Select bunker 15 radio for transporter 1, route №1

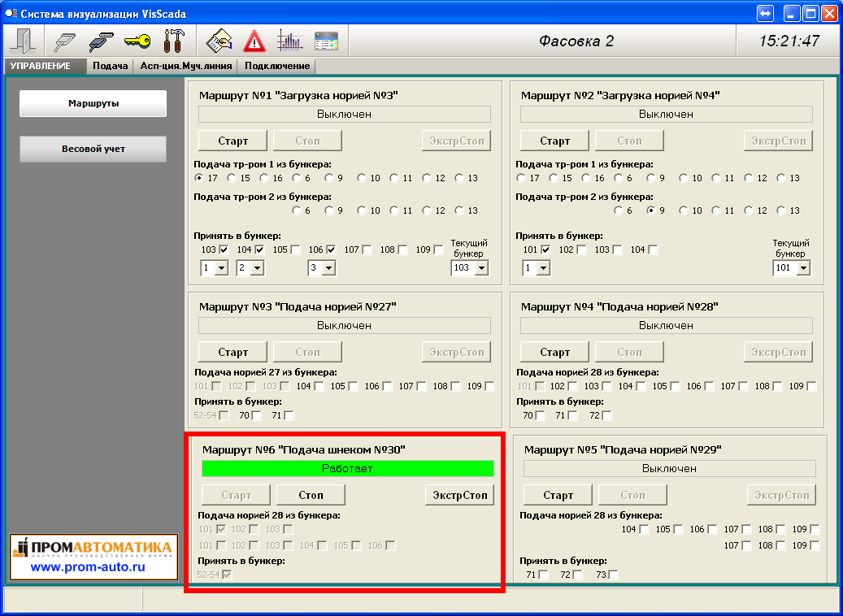tap(232, 178)
